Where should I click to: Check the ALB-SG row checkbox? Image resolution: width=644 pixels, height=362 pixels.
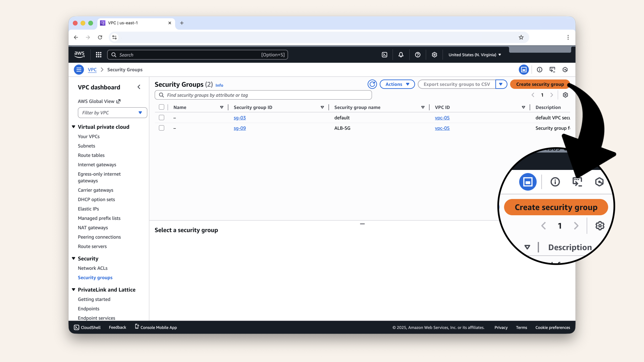click(x=161, y=128)
